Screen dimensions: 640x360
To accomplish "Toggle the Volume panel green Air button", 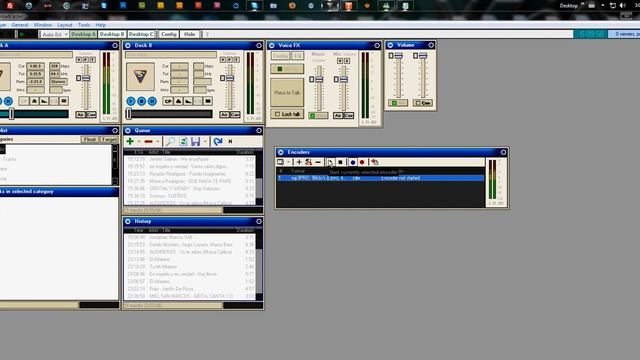I will click(398, 103).
